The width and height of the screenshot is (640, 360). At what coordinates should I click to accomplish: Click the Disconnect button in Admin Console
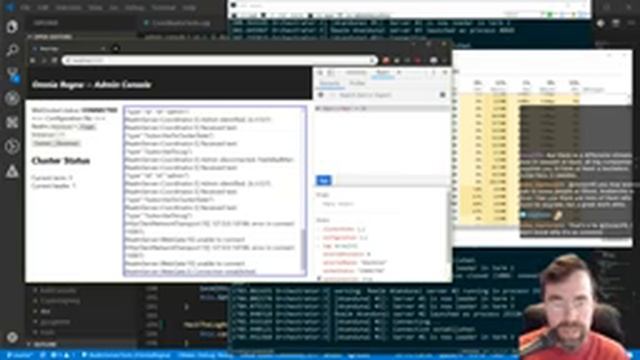[67, 143]
